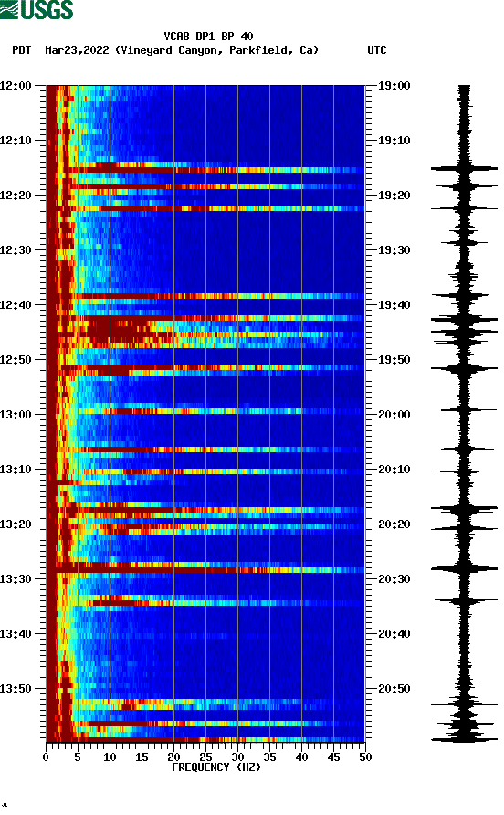Image resolution: width=504 pixels, height=815 pixels.
Task: Click the 13:10 PDT time label
Action: click(x=16, y=470)
